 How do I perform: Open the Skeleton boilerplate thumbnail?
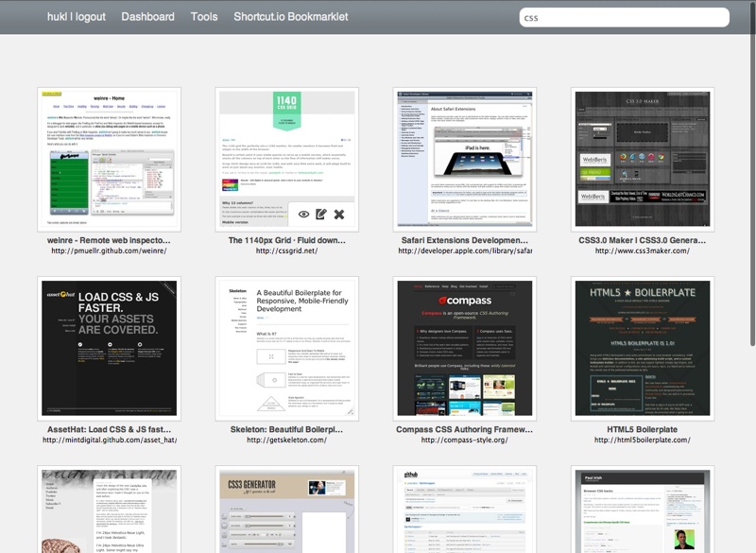pyautogui.click(x=287, y=349)
